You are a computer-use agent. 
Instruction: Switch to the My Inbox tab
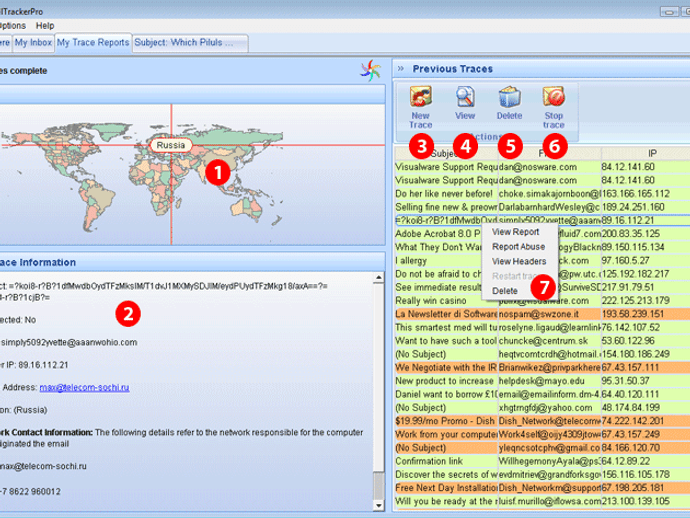coord(33,43)
